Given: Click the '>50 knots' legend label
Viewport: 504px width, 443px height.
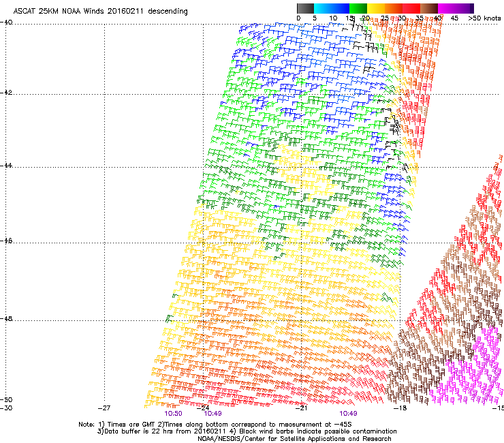Looking at the screenshot, I should point(484,18).
